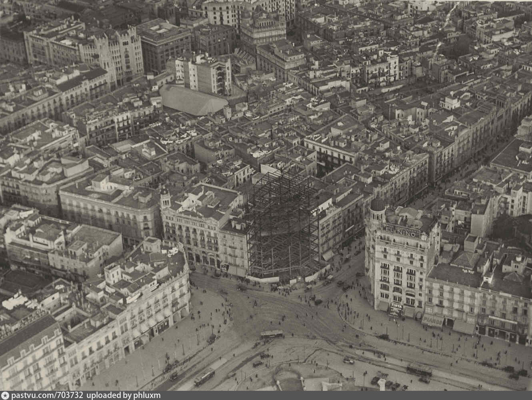Click the tram at bottom left tracks
The height and width of the screenshot is (400, 532).
204,376
